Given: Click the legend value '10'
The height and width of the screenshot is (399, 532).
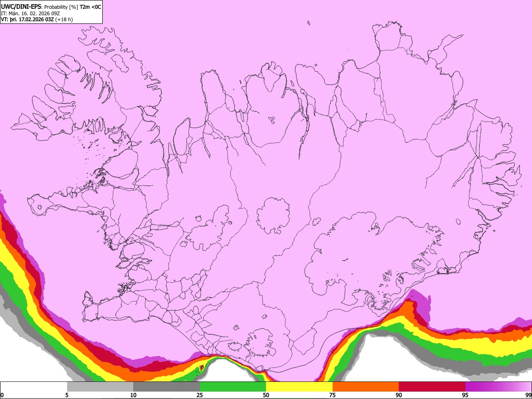Looking at the screenshot, I should [133, 395].
